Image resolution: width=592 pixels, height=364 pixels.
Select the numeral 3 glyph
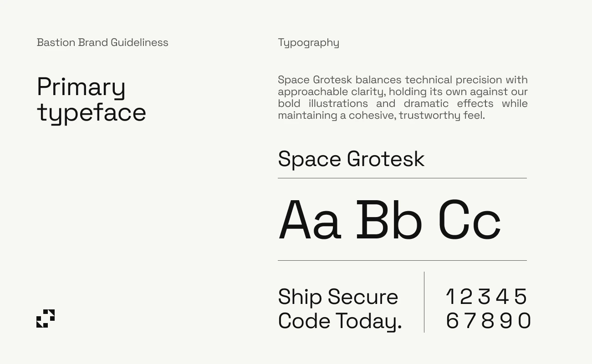(x=484, y=297)
